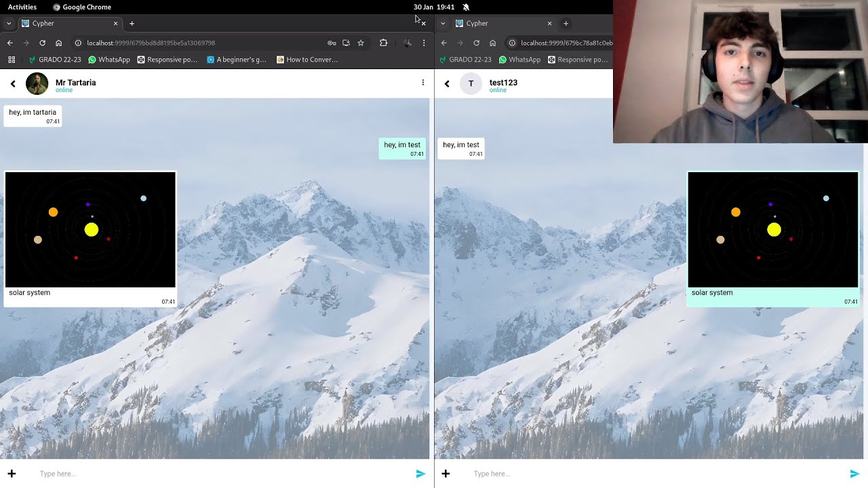Open Activities overview

[x=22, y=7]
